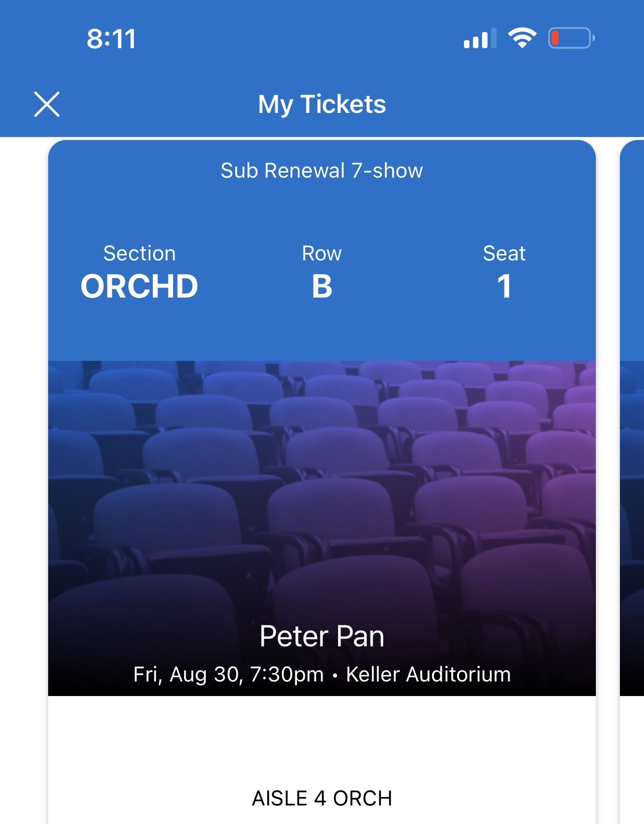Tap the AISLE 4 ORCH entry info

[322, 798]
